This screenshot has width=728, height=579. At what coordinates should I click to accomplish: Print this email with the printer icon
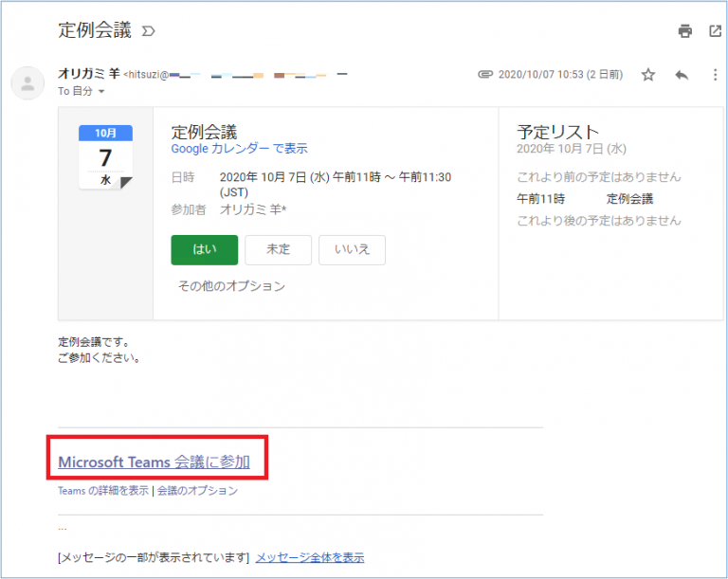pos(684,31)
